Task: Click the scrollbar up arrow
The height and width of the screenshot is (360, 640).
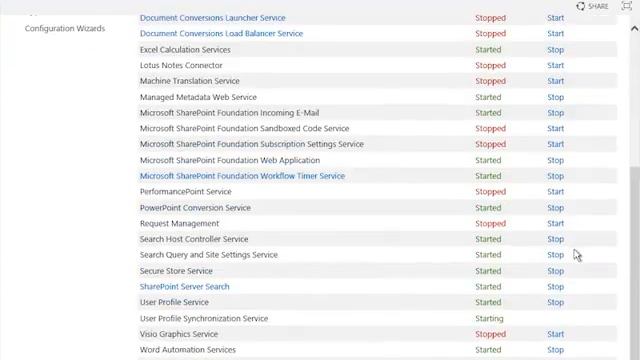Action: (x=634, y=29)
